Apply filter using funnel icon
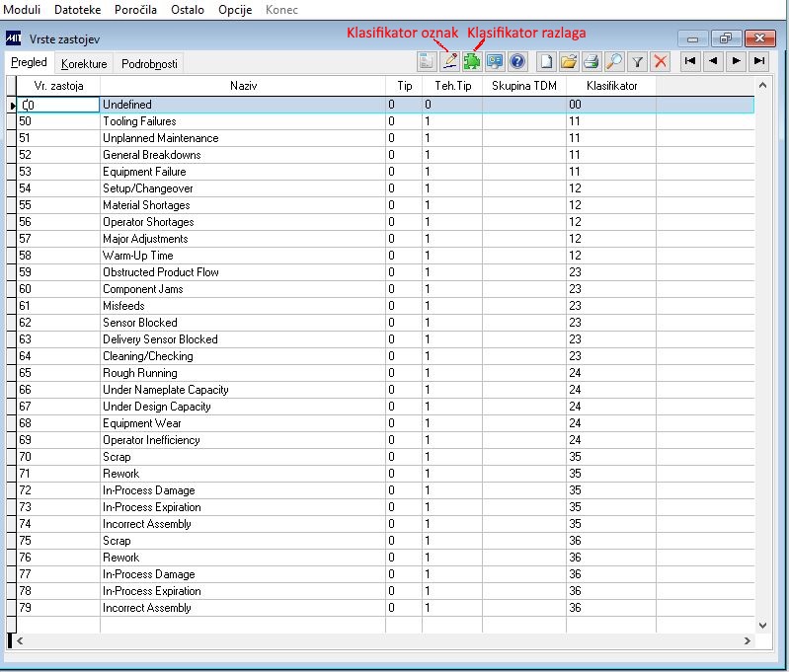 pos(637,62)
